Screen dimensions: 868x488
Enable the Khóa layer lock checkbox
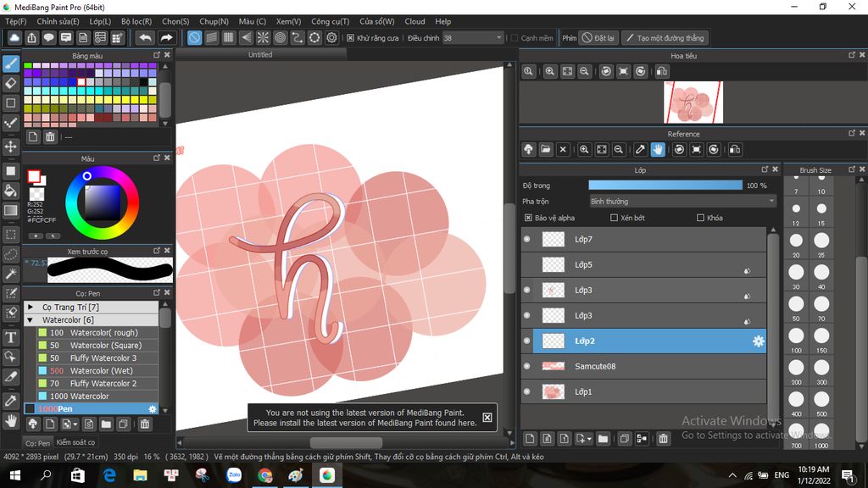[x=700, y=218]
